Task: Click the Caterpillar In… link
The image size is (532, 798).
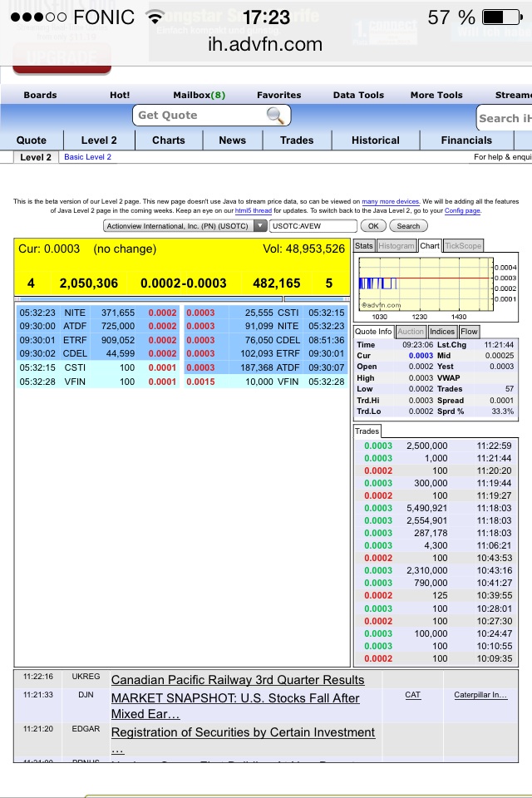Action: coord(480,695)
